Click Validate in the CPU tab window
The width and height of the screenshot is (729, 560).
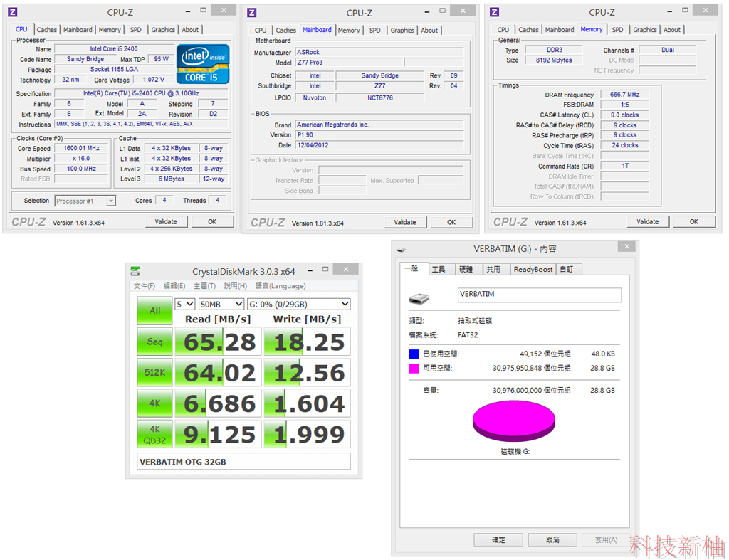coord(166,222)
